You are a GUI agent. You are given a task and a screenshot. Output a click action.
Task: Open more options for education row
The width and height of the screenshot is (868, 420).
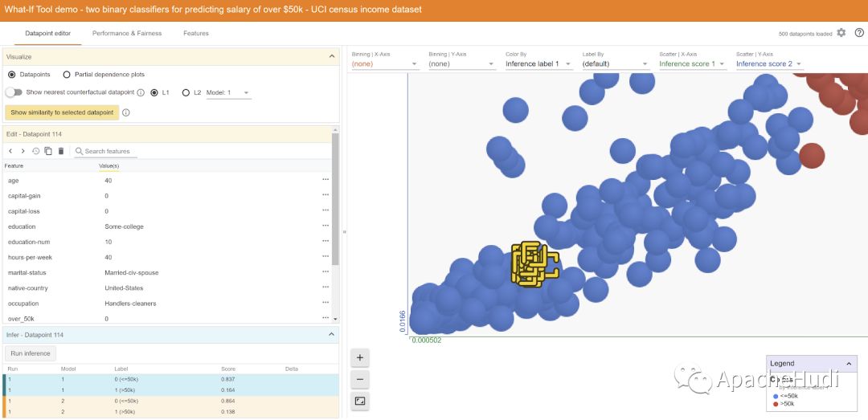tap(325, 226)
